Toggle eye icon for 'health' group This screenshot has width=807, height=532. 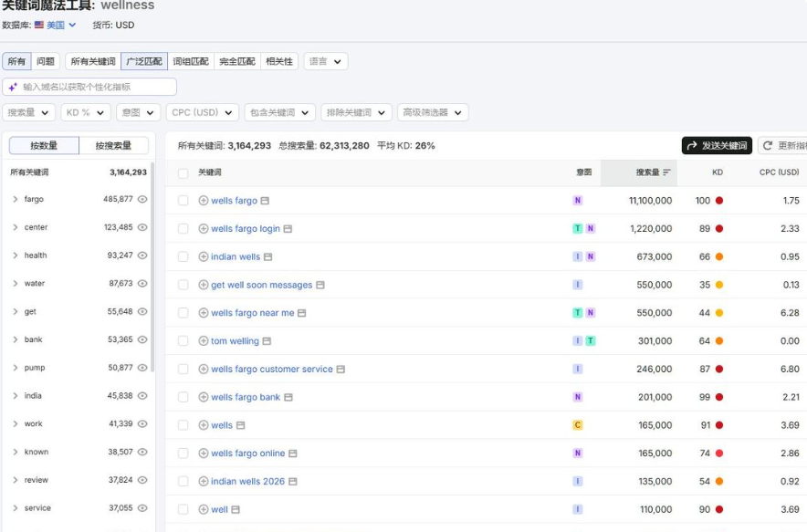(142, 256)
